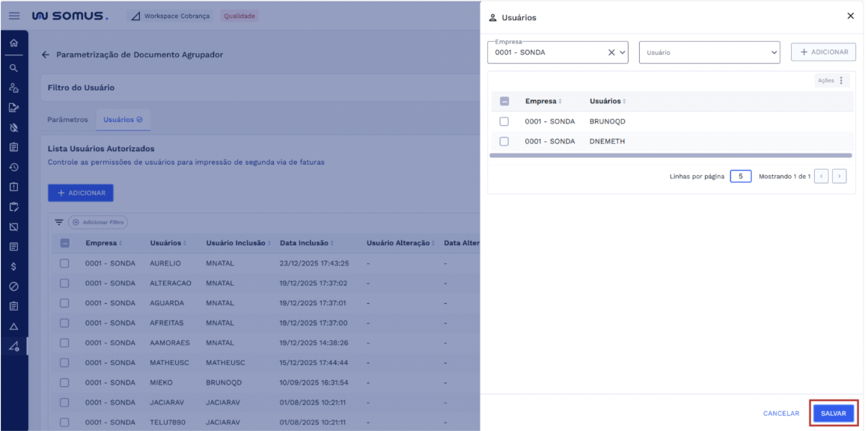The image size is (868, 431).
Task: Open the hamburger menu in top bar
Action: tap(14, 16)
